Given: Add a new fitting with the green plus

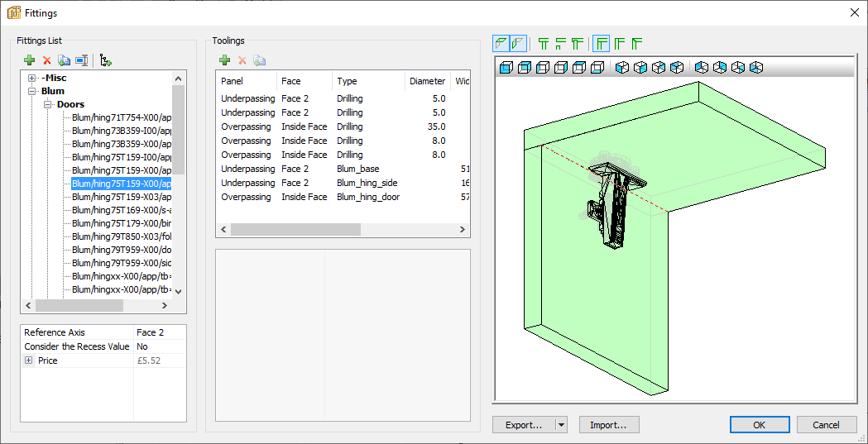Looking at the screenshot, I should tap(29, 60).
